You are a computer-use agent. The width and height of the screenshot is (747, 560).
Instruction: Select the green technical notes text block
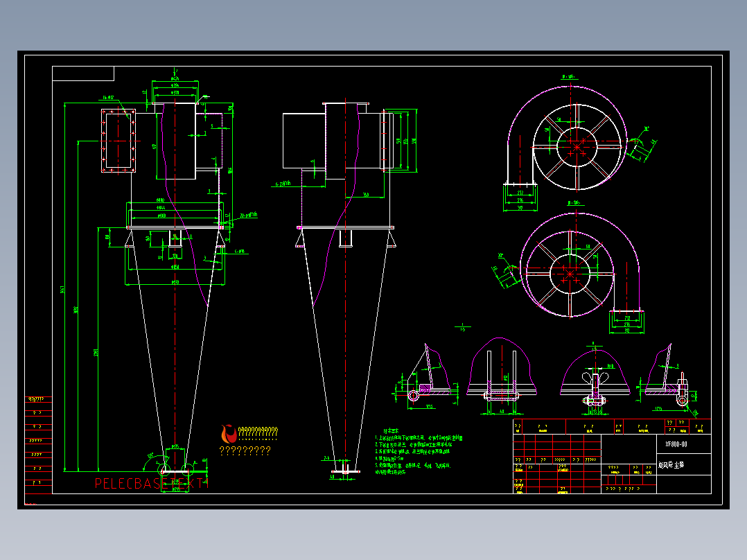click(419, 451)
